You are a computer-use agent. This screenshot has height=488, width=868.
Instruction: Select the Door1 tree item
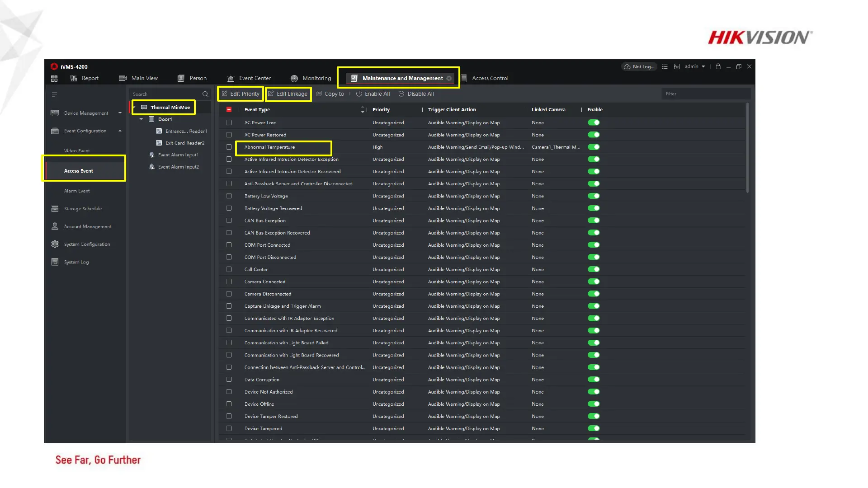tap(165, 120)
